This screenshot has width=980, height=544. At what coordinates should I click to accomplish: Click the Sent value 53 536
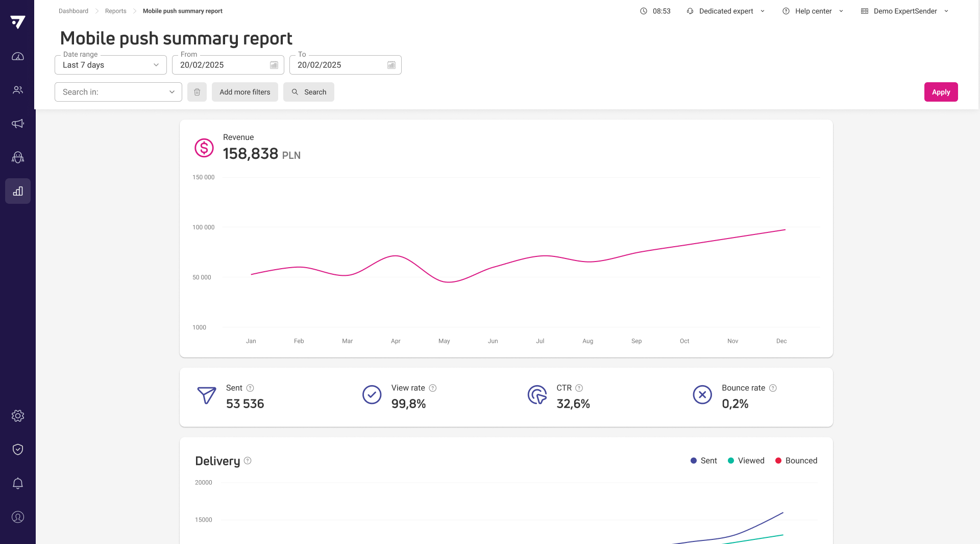coord(245,404)
